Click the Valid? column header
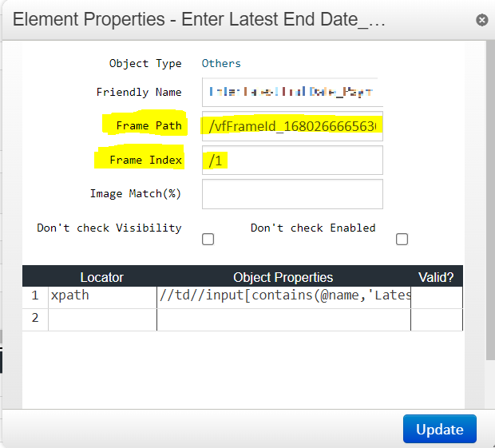 (x=436, y=277)
